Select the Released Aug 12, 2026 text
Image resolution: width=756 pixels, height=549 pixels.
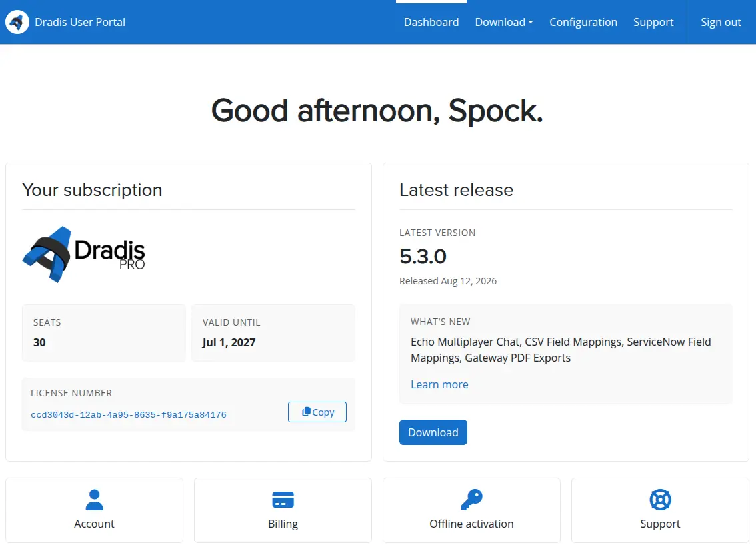[x=448, y=281]
